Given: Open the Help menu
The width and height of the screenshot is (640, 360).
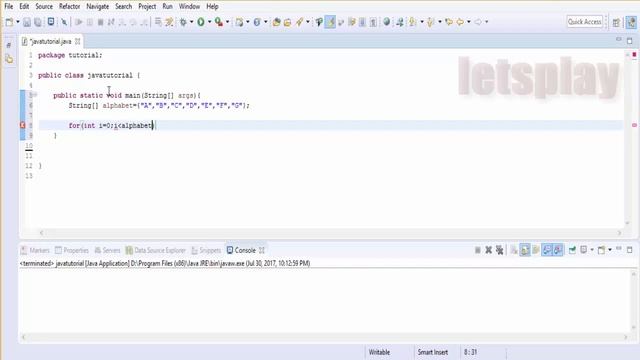Looking at the screenshot, I should 212,7.
